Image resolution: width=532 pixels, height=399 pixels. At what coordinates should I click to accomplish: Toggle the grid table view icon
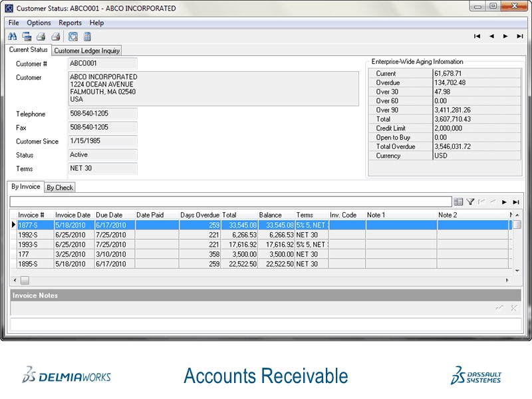(458, 201)
